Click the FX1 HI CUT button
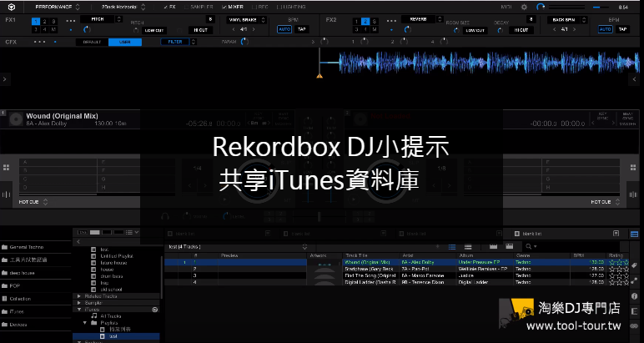This screenshot has width=644, height=343. [200, 30]
